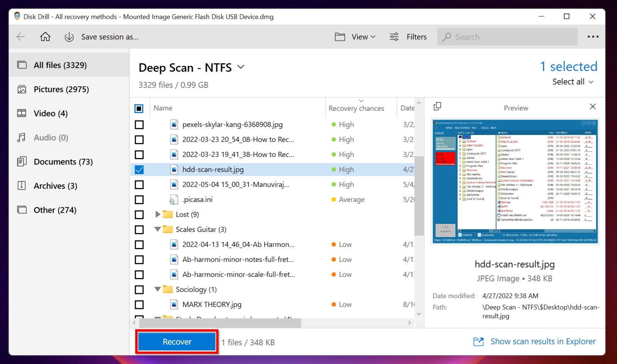Image resolution: width=617 pixels, height=364 pixels.
Task: Collapse the Scales Guitar folder
Action: (x=157, y=229)
